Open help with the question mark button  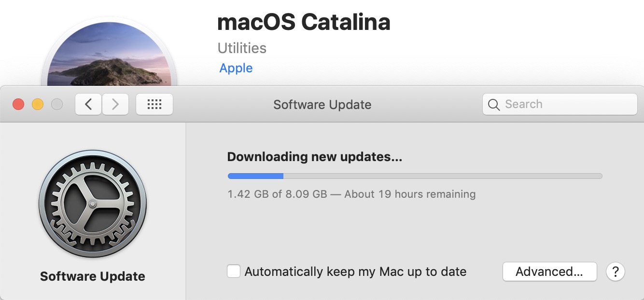(x=615, y=272)
